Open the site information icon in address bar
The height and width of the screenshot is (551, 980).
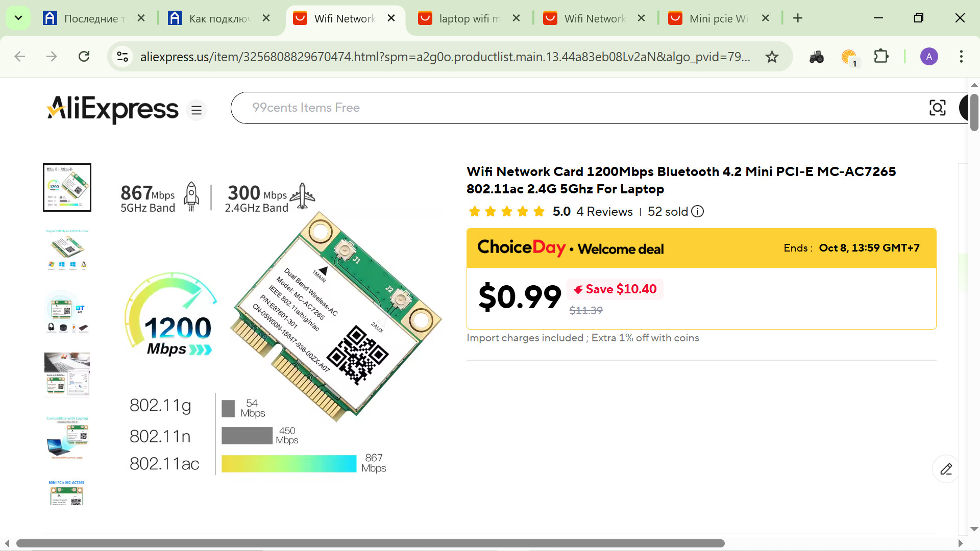coord(122,57)
